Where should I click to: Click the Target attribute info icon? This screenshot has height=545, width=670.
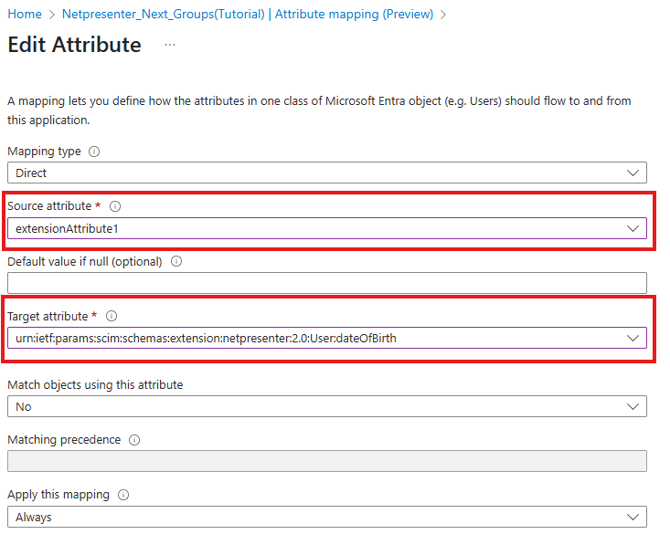(x=111, y=316)
